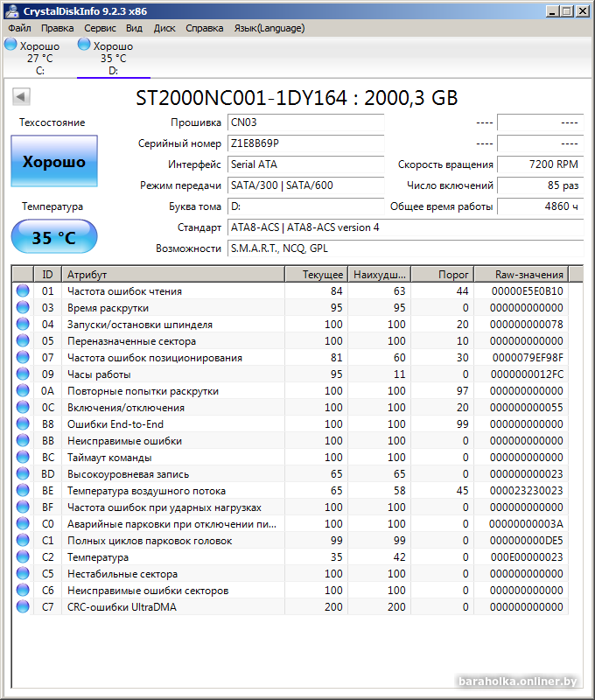Click the status orb for drive D:

[84, 45]
